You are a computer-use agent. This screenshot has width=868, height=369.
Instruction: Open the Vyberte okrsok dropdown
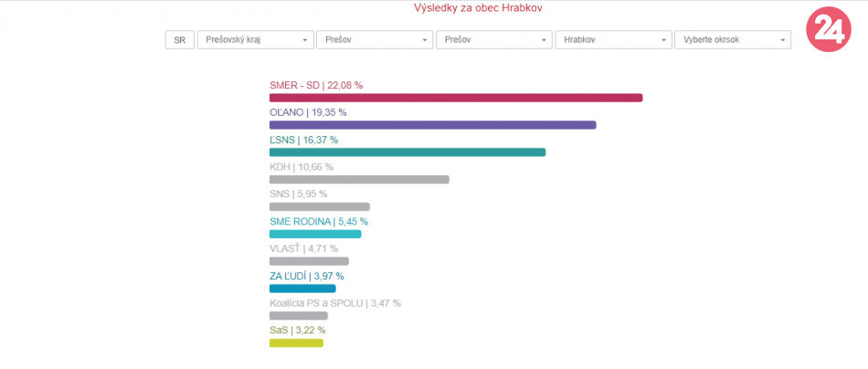732,40
